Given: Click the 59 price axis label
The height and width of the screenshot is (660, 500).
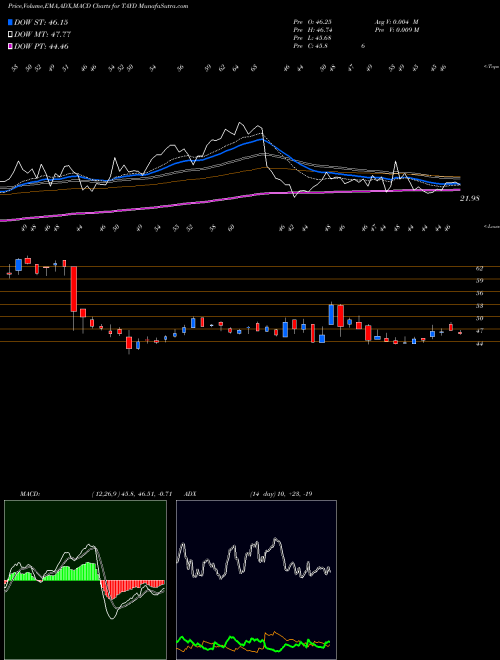Looking at the screenshot, I should (x=479, y=280).
